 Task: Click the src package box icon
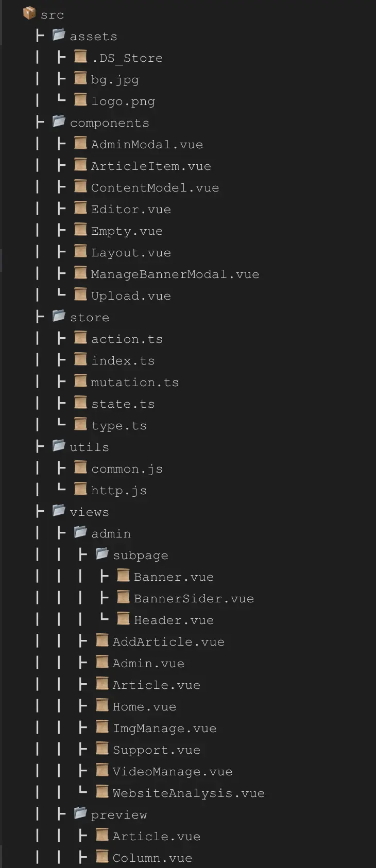point(29,13)
